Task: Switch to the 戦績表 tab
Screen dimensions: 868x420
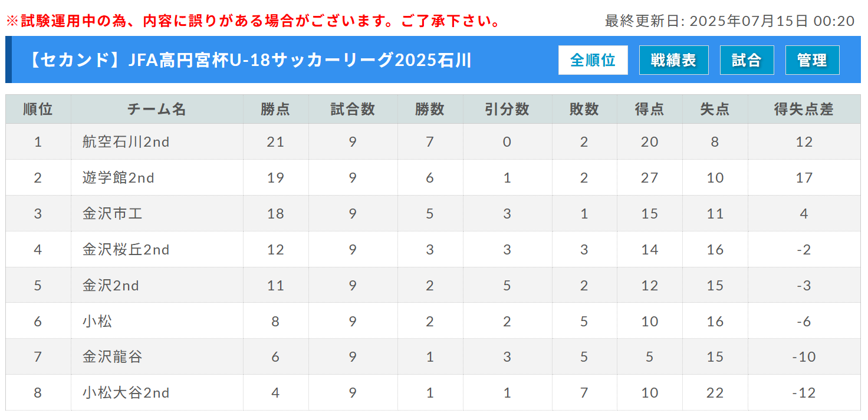Action: (x=673, y=60)
